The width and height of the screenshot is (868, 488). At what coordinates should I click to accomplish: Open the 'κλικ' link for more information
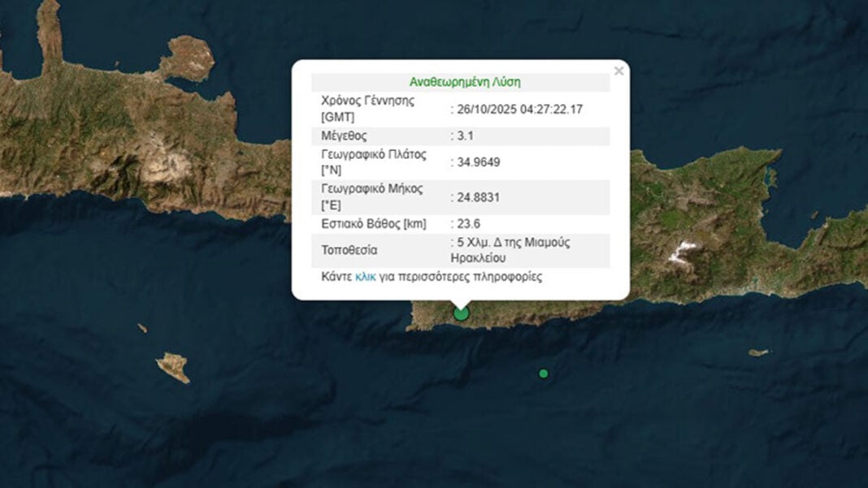(365, 277)
